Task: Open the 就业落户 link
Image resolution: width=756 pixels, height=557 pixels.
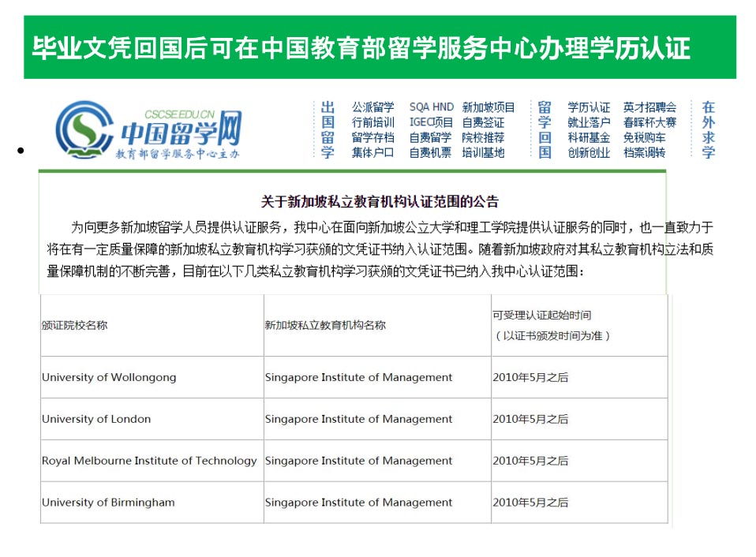Action: [x=589, y=122]
